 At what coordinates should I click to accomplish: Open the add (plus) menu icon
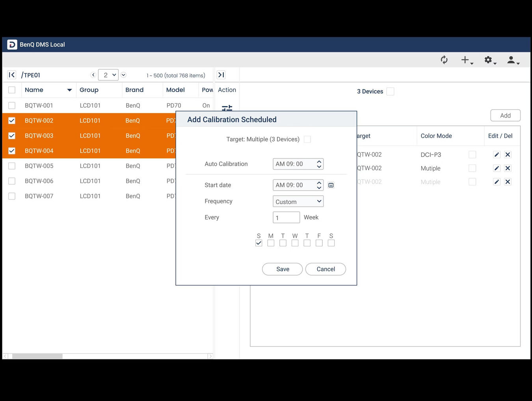pyautogui.click(x=466, y=60)
